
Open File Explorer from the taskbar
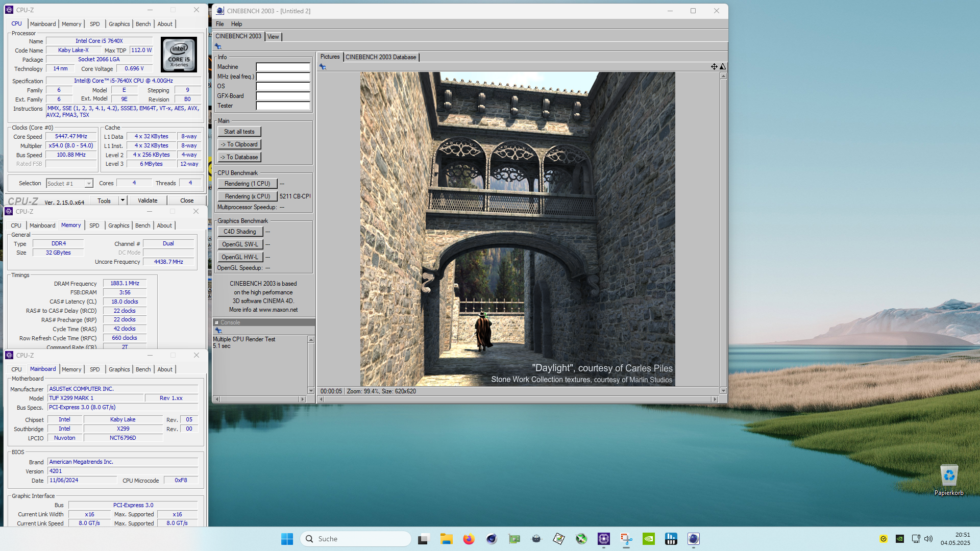click(x=447, y=539)
